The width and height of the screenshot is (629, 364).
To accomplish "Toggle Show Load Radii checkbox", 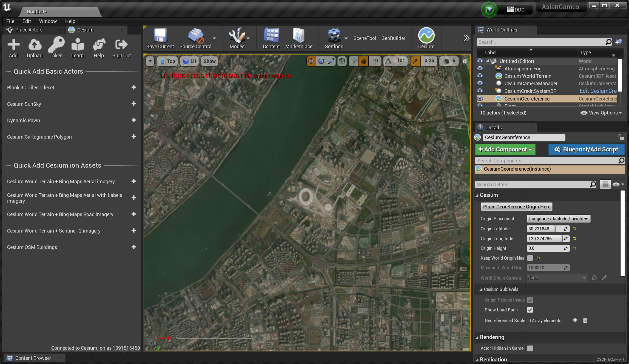I will pyautogui.click(x=530, y=310).
